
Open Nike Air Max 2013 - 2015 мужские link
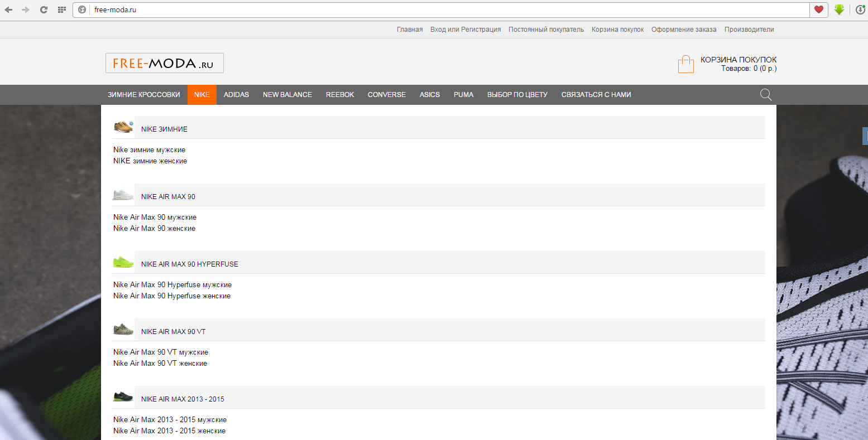pos(170,420)
